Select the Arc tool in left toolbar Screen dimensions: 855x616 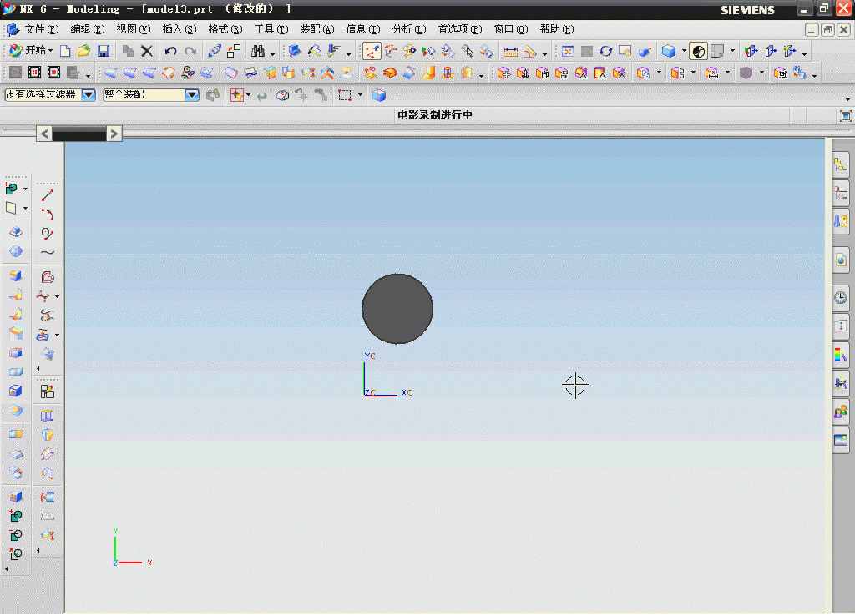coord(48,215)
